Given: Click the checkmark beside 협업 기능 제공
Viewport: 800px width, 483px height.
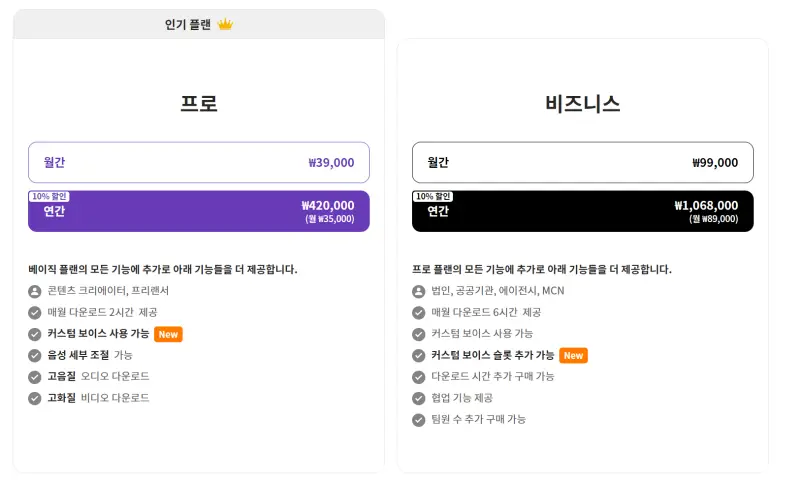Looking at the screenshot, I should click(418, 398).
